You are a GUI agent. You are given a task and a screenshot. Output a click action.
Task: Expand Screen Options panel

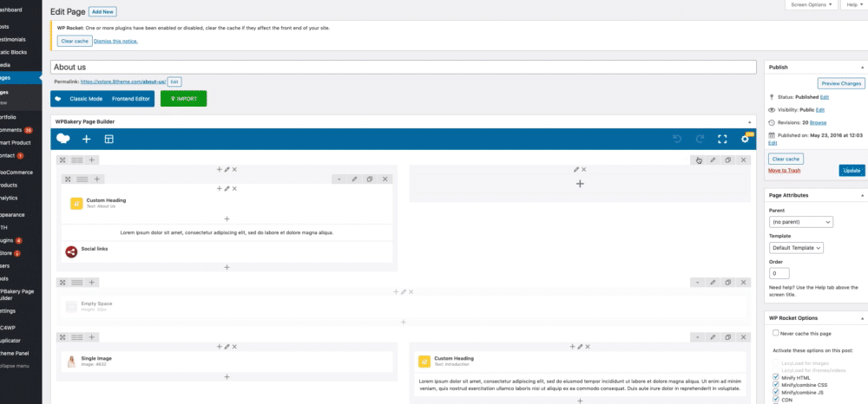[x=812, y=4]
